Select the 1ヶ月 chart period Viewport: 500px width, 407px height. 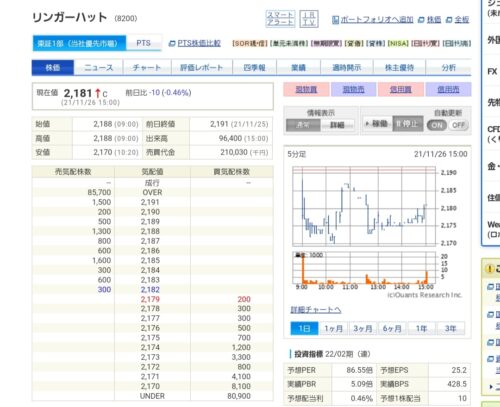[x=334, y=329]
